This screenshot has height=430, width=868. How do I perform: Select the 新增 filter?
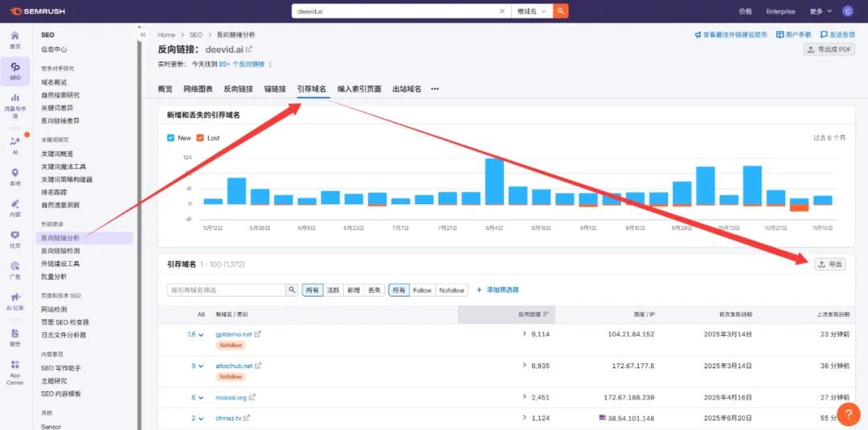(x=353, y=290)
